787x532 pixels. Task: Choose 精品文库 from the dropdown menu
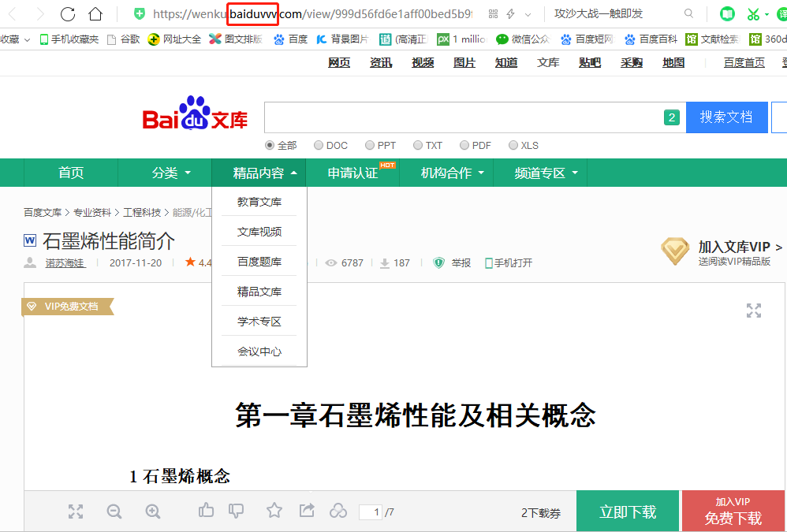tap(259, 292)
